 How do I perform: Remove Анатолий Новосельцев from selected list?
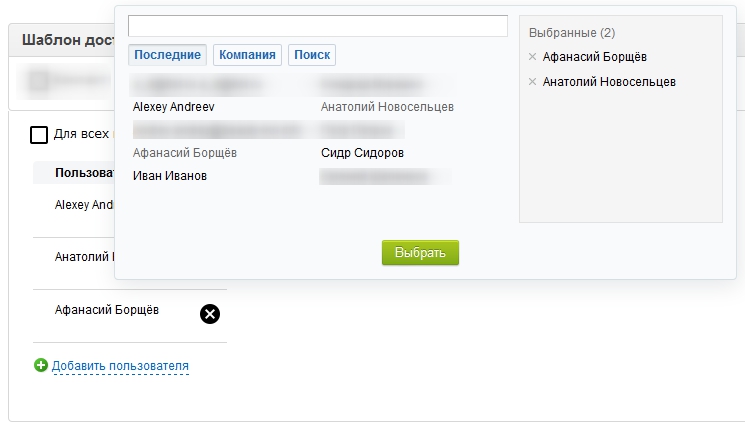532,82
